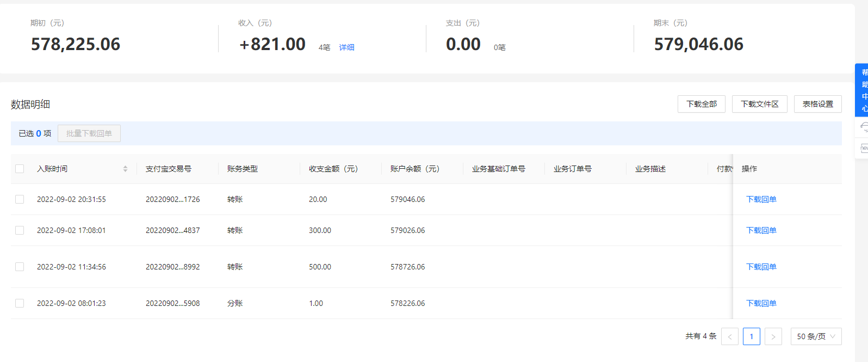This screenshot has height=362, width=868.
Task: Go to previous page with left arrow
Action: pyautogui.click(x=730, y=336)
